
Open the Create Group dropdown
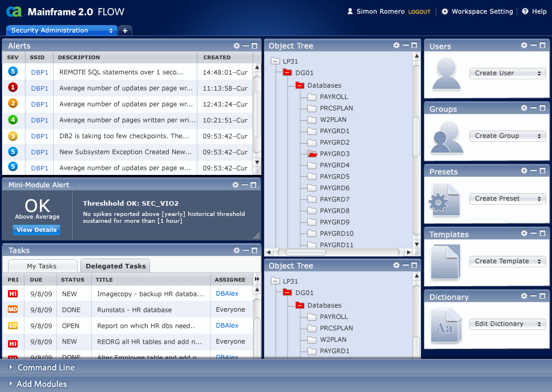click(x=508, y=136)
